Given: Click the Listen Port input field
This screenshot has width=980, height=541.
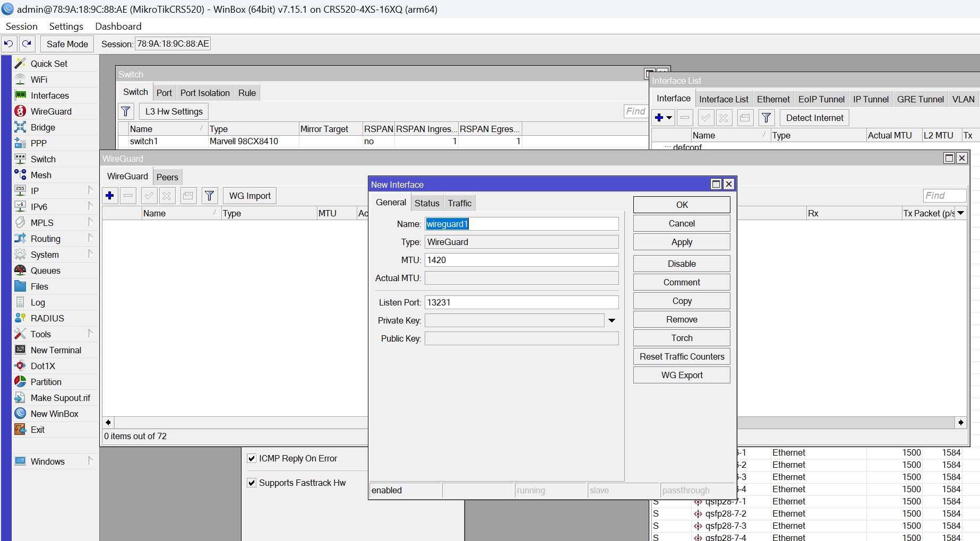Looking at the screenshot, I should tap(521, 302).
